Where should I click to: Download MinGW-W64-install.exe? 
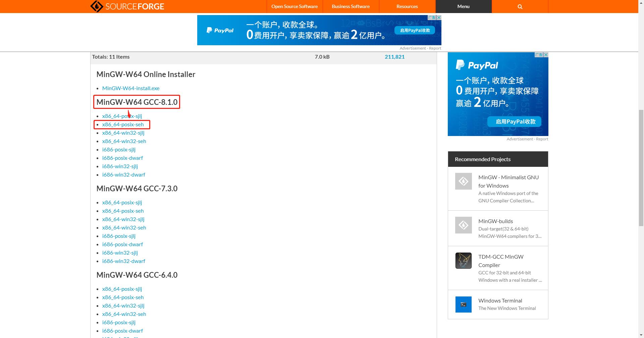131,88
